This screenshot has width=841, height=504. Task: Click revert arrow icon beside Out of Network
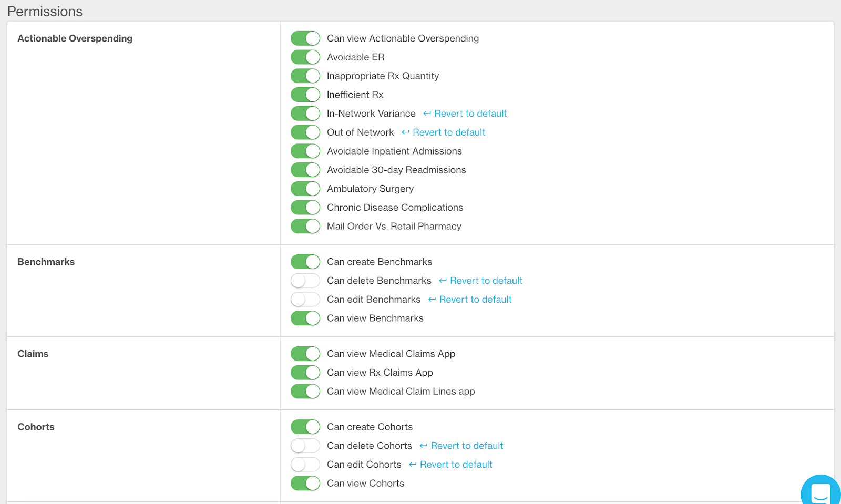[405, 132]
